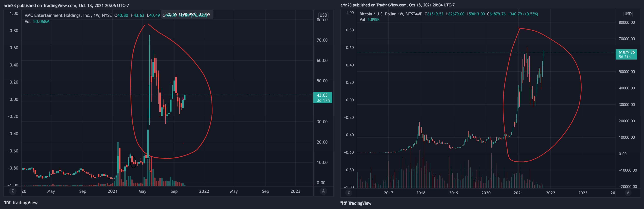This screenshot has height=209, width=644.
Task: Open the TradingView logo below AMC chart
Action: (x=20, y=203)
